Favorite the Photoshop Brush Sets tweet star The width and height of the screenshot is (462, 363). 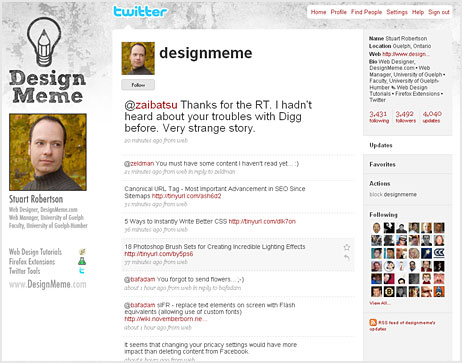(347, 247)
